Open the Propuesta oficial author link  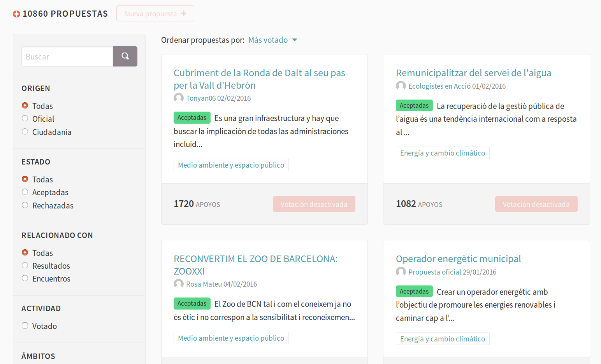point(435,272)
